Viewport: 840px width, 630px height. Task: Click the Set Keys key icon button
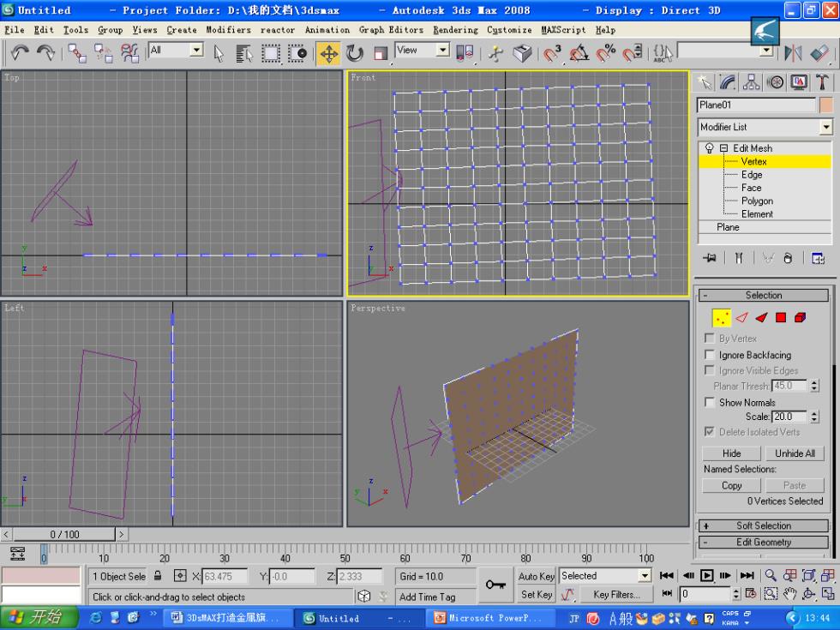tap(496, 585)
